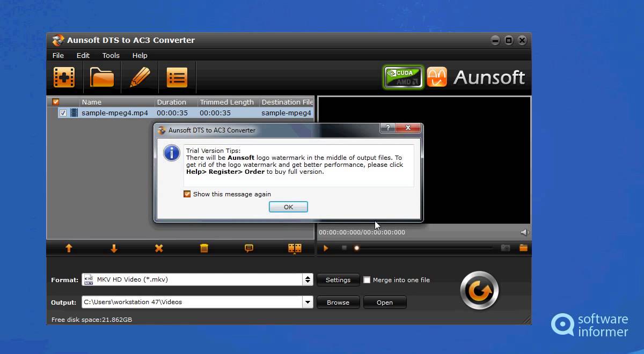Click the Browse button

(x=338, y=302)
